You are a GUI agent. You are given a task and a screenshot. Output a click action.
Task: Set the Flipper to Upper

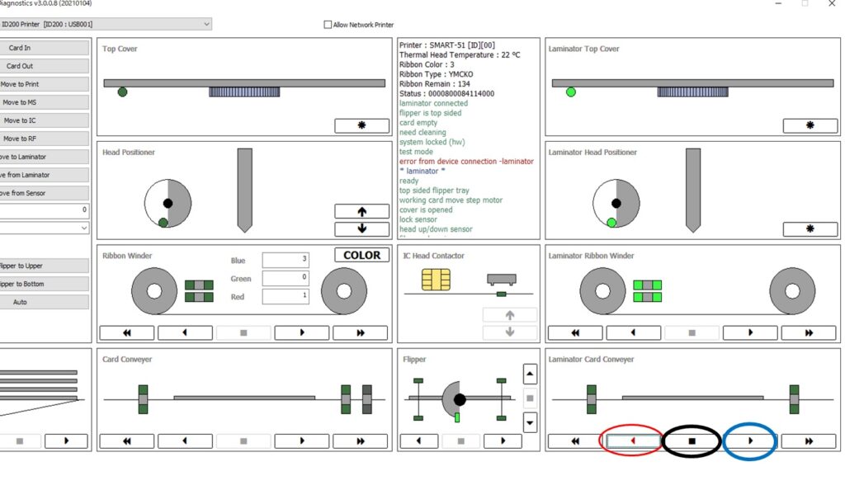(x=45, y=266)
